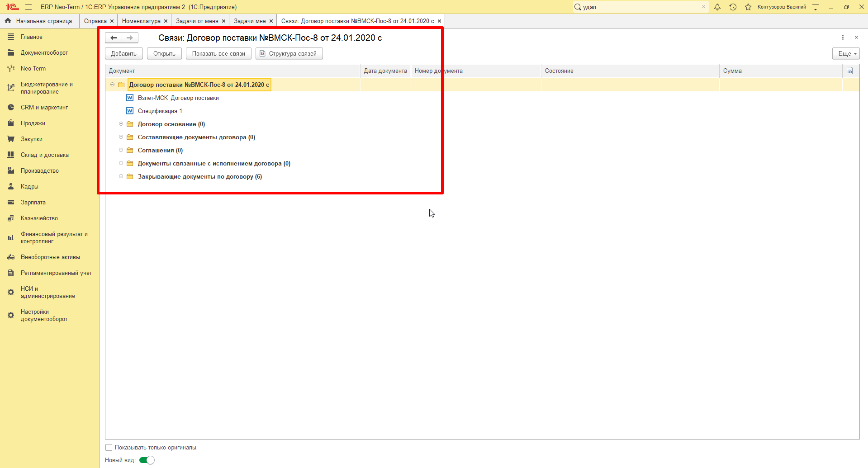The image size is (868, 468).
Task: Go back with the left arrow
Action: click(114, 38)
